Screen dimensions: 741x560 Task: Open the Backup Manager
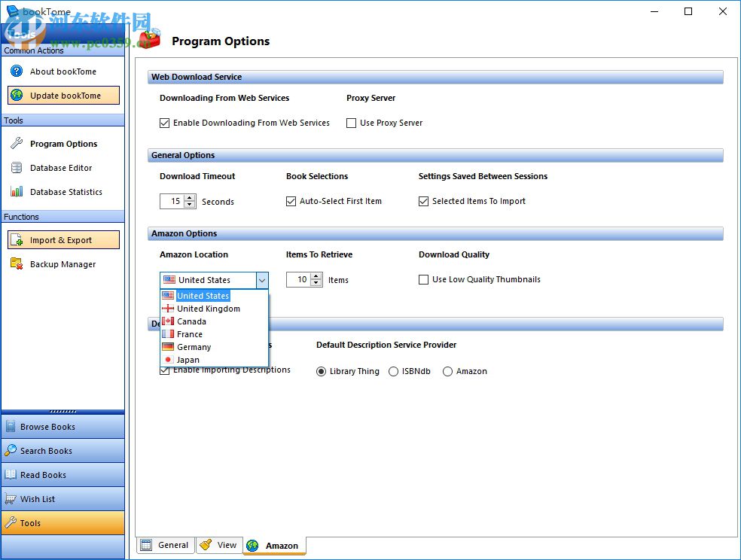click(x=63, y=264)
